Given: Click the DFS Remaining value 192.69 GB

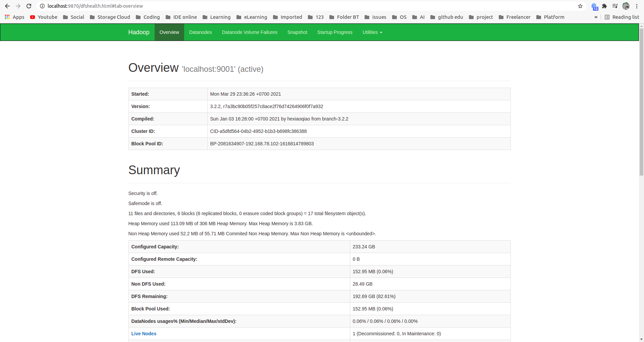Looking at the screenshot, I should tap(374, 296).
